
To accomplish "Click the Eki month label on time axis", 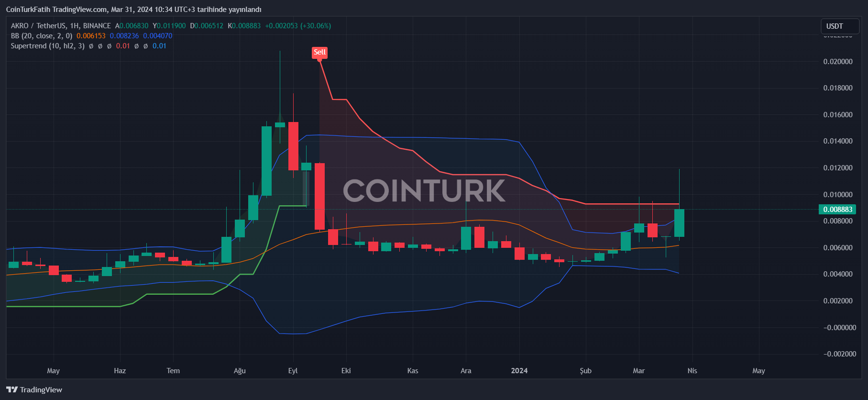I will [x=346, y=371].
